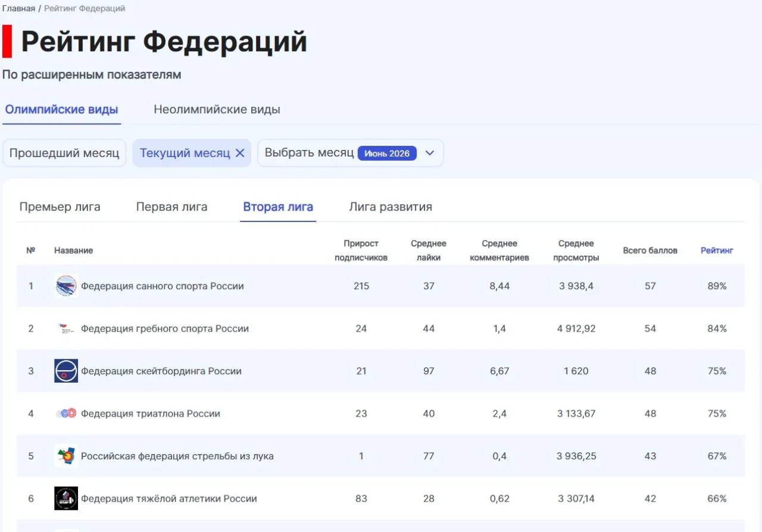Click the Российская федерация стрельбы из лука logo
Image resolution: width=762 pixels, height=532 pixels.
click(66, 456)
